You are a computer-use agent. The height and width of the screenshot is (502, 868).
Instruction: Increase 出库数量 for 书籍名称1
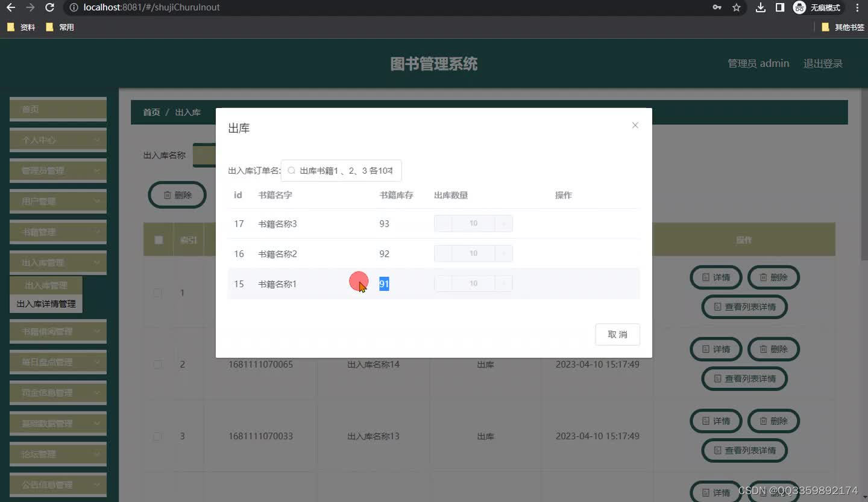(503, 284)
